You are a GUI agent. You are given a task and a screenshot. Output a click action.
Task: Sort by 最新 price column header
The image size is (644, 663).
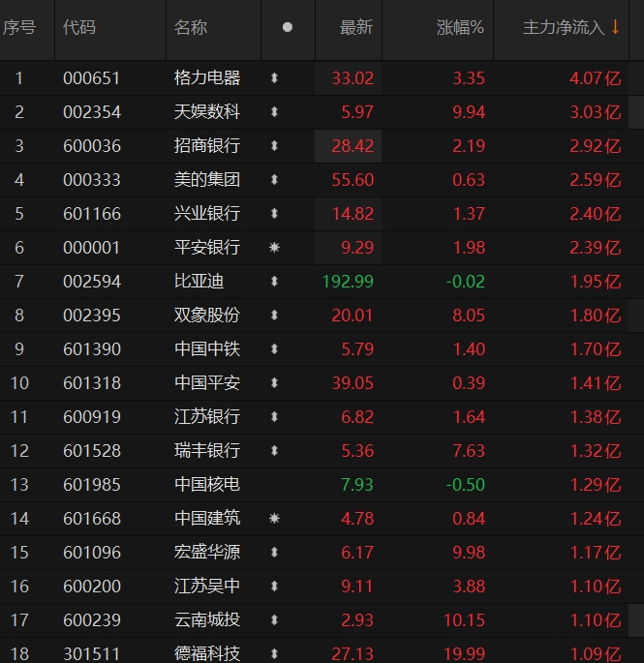[355, 28]
